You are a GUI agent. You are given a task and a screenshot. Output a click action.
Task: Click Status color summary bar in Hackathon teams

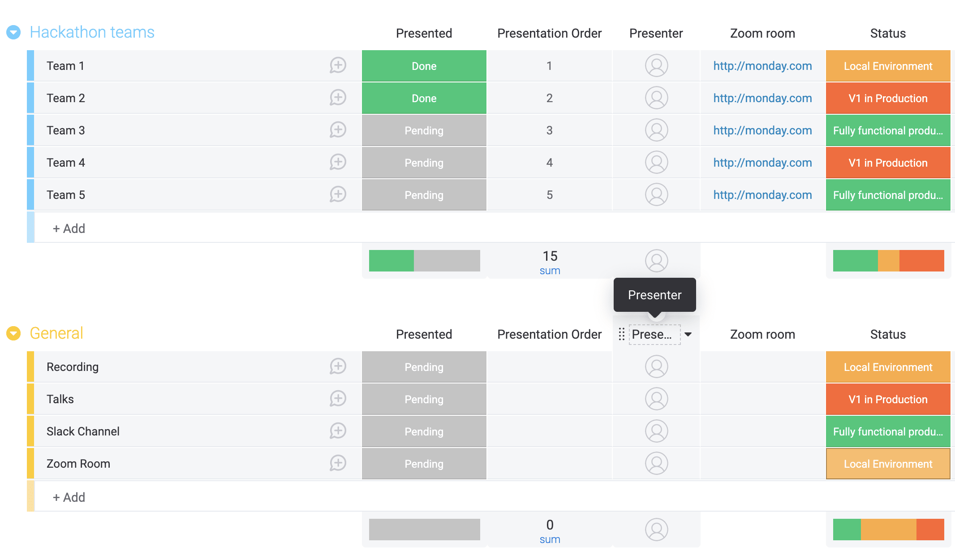pos(888,261)
